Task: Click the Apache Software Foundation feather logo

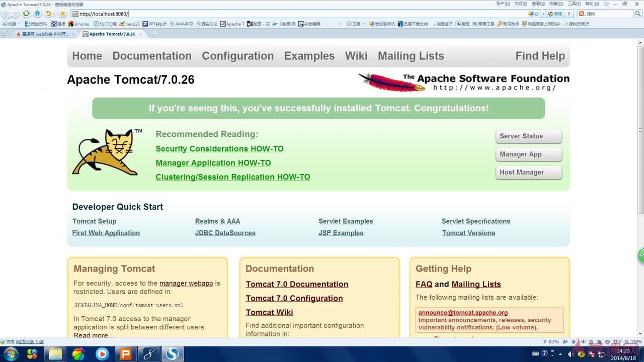Action: 463,82
